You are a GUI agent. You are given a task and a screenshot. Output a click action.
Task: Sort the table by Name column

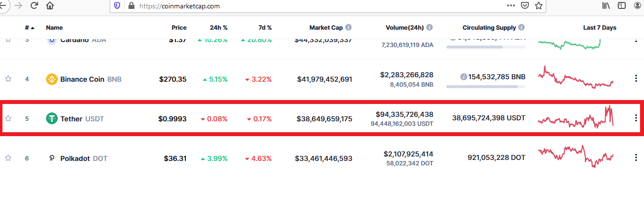pos(54,28)
